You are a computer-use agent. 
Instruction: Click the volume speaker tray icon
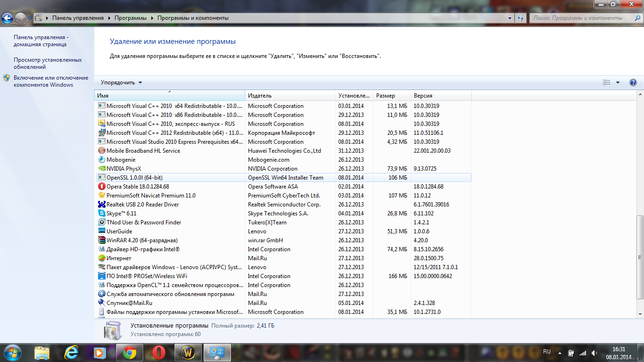(x=594, y=353)
